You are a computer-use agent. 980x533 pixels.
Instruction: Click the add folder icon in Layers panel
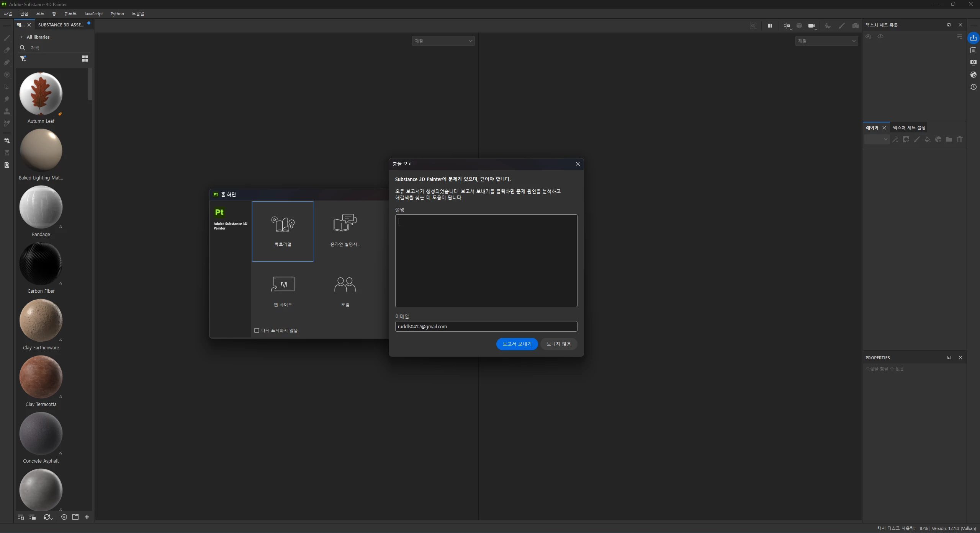coord(949,140)
